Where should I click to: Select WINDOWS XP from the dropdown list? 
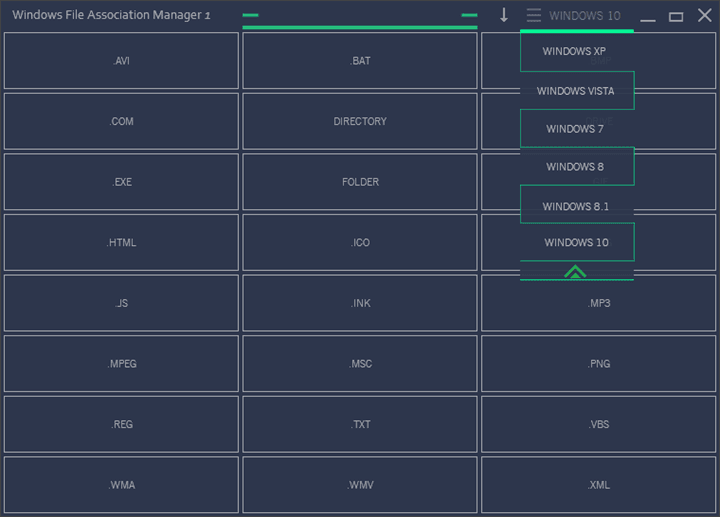[577, 51]
